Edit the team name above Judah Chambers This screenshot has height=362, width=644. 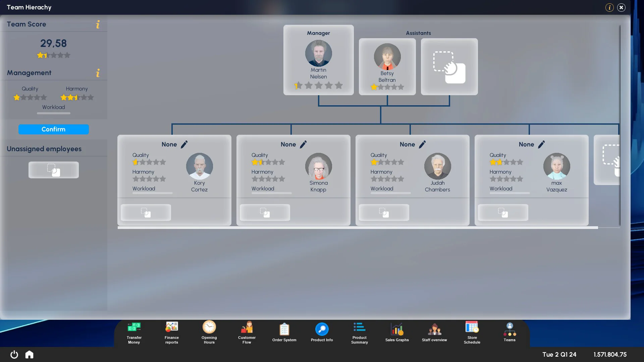click(x=422, y=144)
